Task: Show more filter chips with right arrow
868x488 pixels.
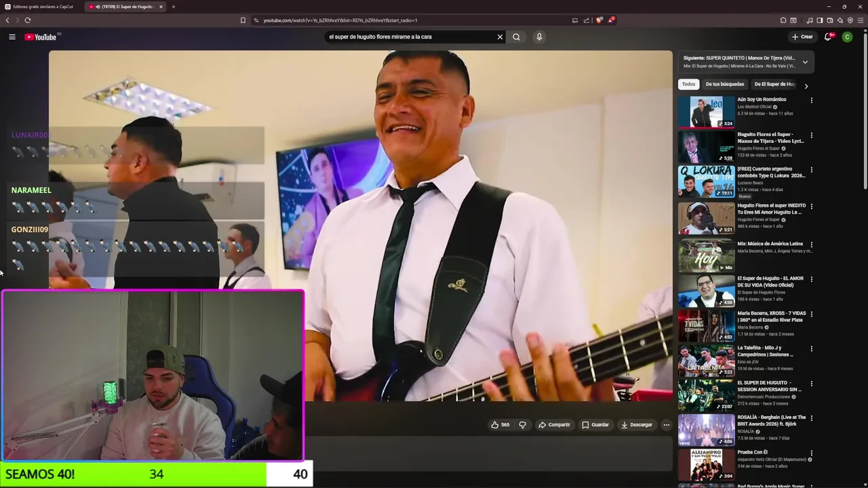Action: [x=806, y=86]
